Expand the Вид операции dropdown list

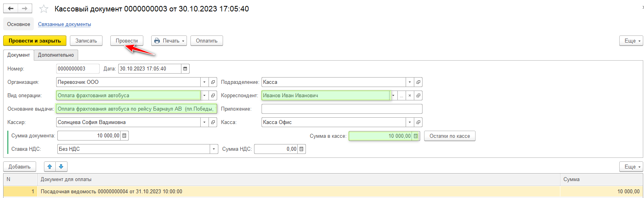[x=204, y=96]
